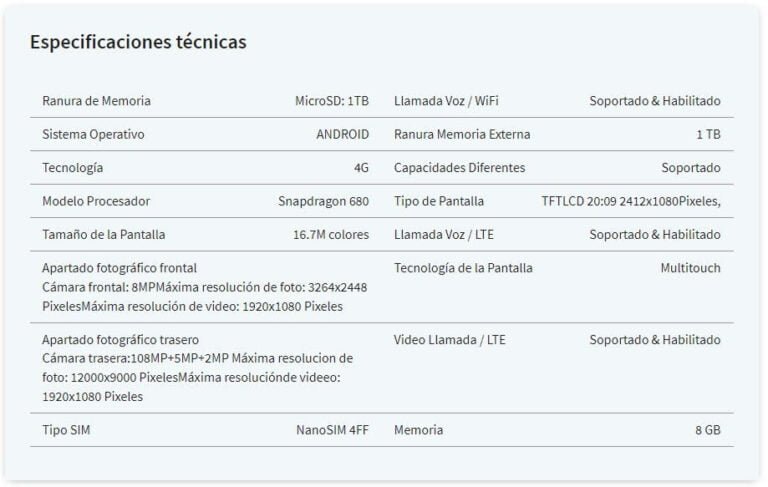
Task: Click Apartado fotográfico trasero heading
Action: click(x=120, y=340)
